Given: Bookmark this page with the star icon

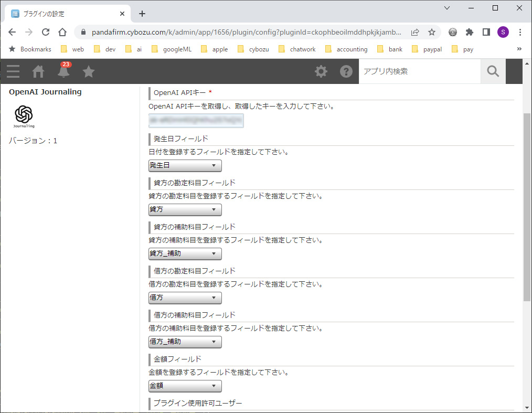Looking at the screenshot, I should coord(432,32).
